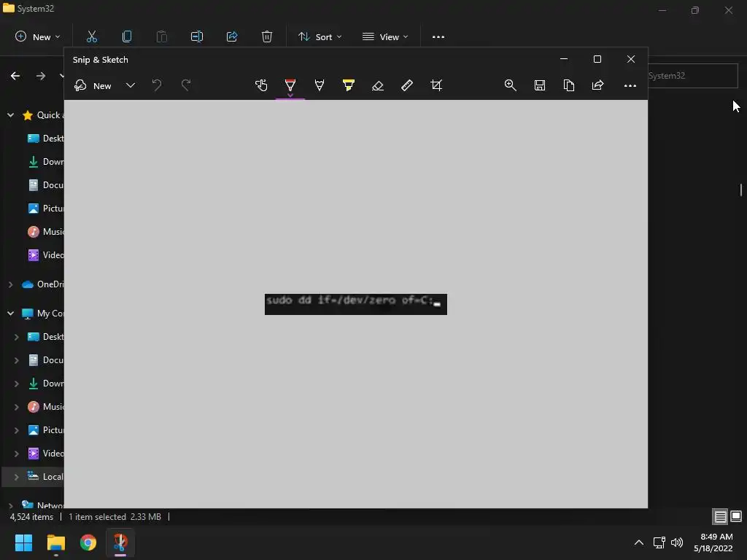The image size is (747, 560).
Task: Click the Snip & Sketch taskbar icon
Action: tap(120, 542)
